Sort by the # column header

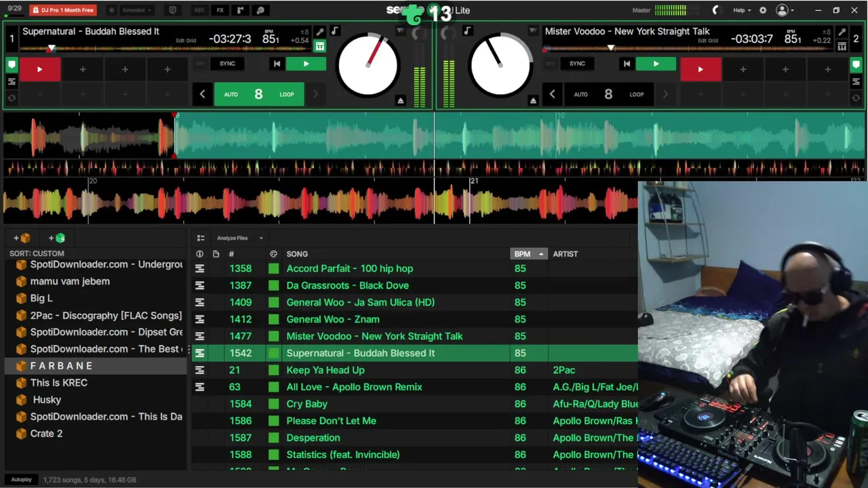coord(231,254)
